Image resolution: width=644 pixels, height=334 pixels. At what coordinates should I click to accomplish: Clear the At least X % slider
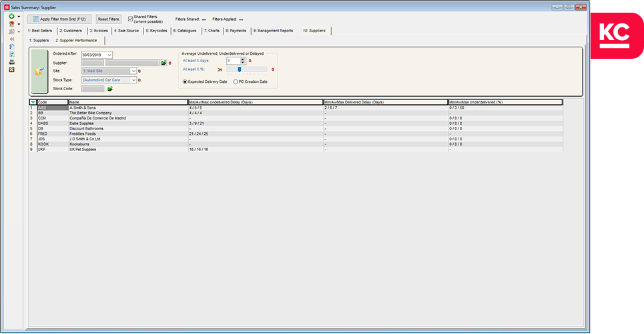pyautogui.click(x=273, y=69)
